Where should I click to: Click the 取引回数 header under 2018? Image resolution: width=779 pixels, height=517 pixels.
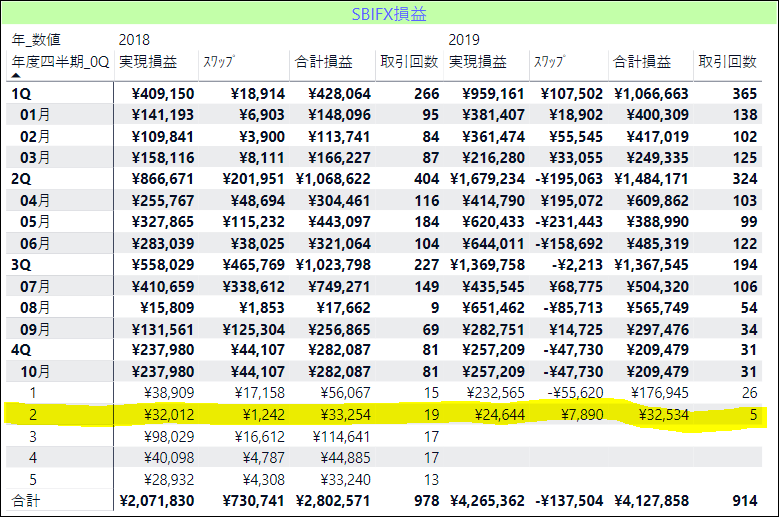coord(409,62)
